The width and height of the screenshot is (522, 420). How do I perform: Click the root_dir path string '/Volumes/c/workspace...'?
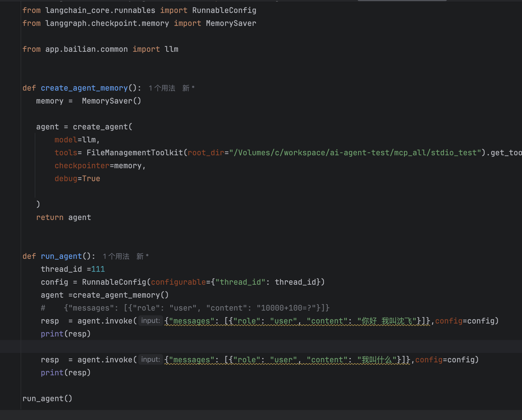click(355, 153)
